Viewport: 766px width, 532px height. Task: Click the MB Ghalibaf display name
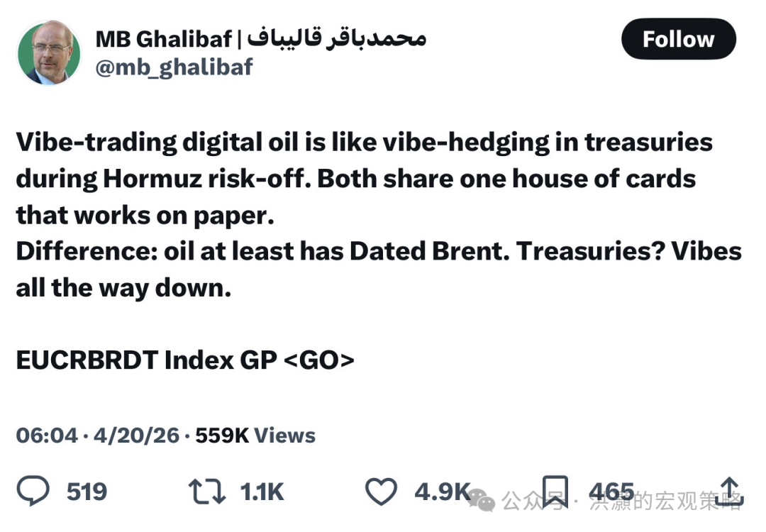(x=164, y=39)
